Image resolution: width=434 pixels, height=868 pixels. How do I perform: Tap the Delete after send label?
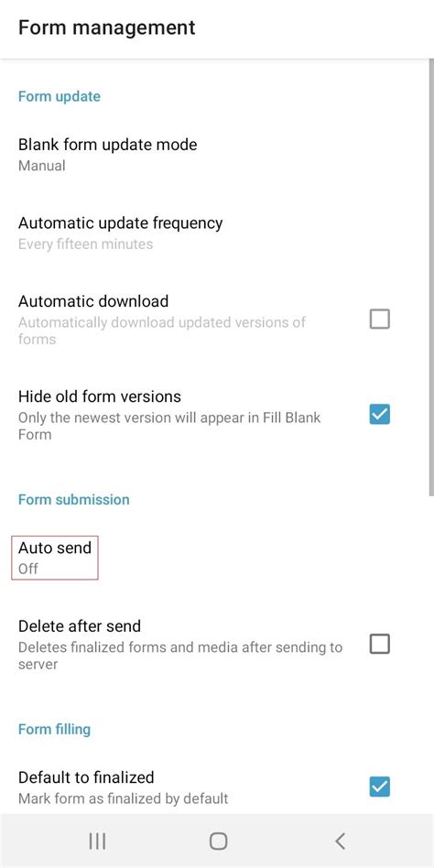[x=80, y=626]
